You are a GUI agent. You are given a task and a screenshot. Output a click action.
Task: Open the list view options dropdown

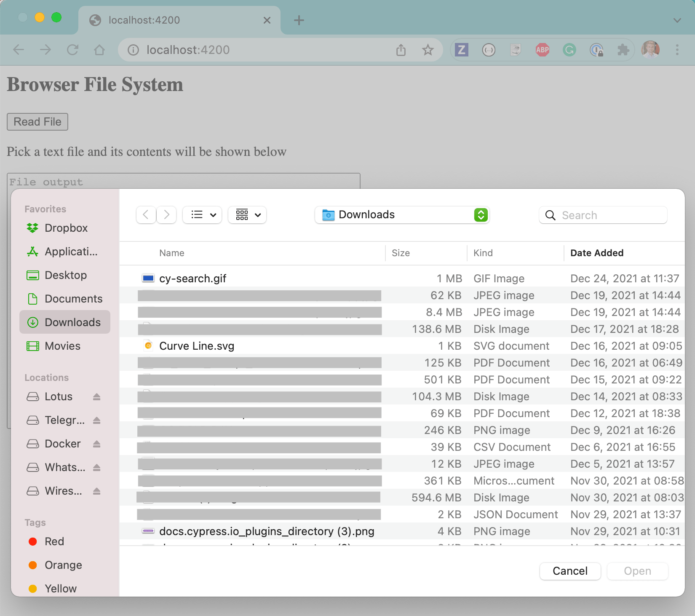point(202,215)
